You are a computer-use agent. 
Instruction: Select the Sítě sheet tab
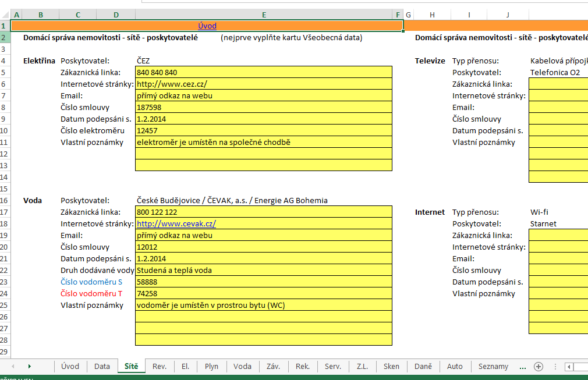131,367
